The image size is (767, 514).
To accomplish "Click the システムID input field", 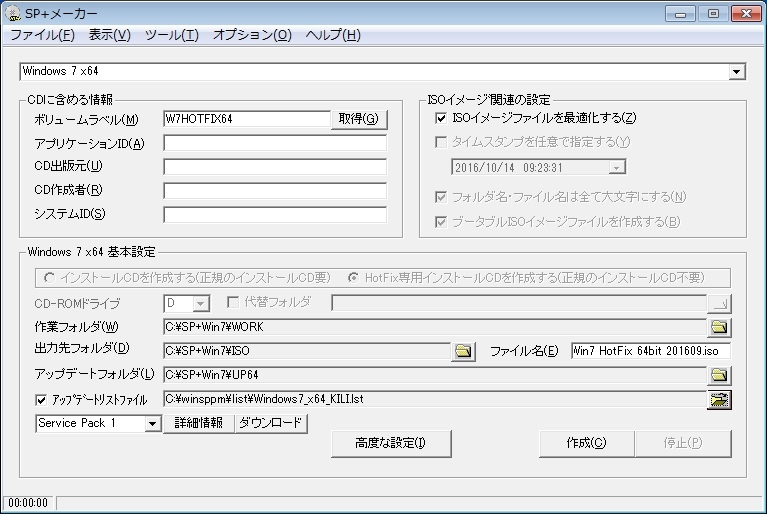I will pos(275,215).
